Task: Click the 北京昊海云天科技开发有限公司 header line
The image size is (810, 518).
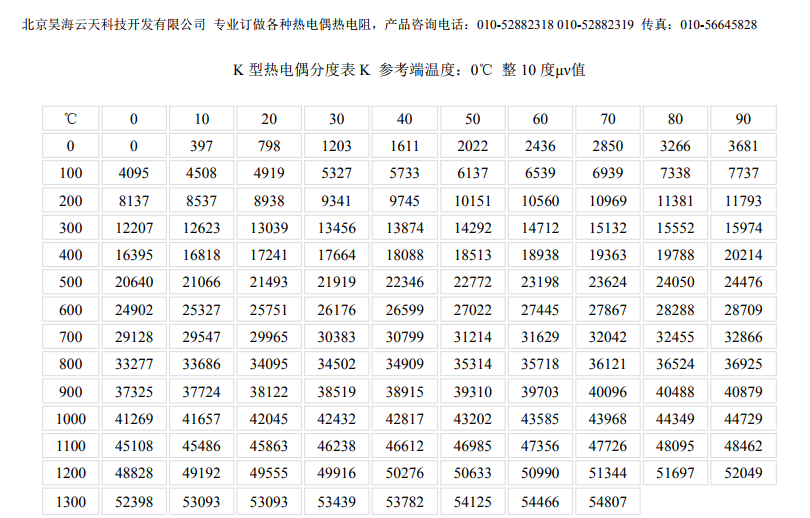Action: 390,24
